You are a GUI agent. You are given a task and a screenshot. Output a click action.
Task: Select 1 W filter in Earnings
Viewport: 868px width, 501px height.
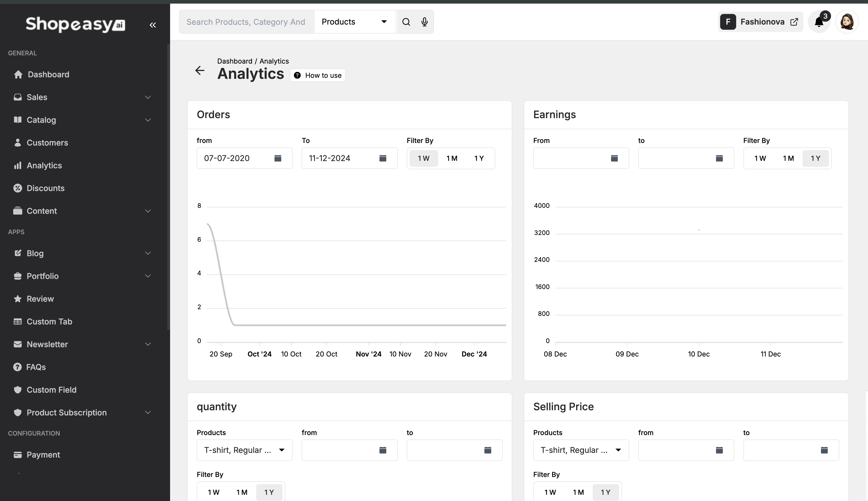pos(760,158)
